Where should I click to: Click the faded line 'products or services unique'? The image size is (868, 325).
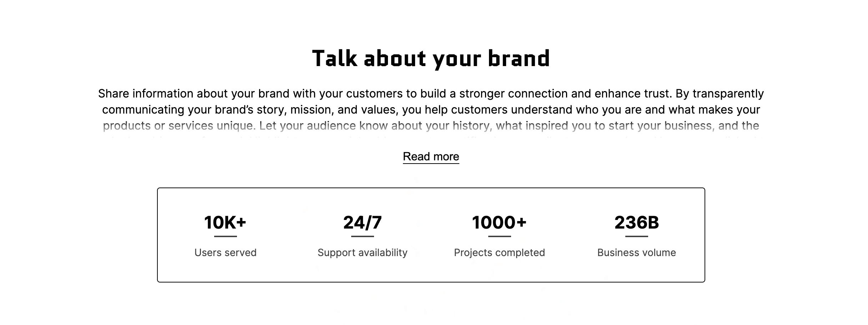[x=431, y=126]
